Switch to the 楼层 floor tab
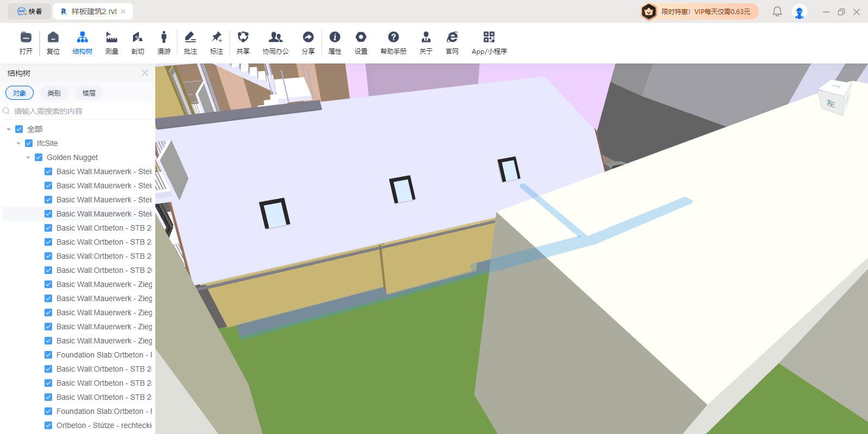Viewport: 868px width, 434px height. pos(89,93)
